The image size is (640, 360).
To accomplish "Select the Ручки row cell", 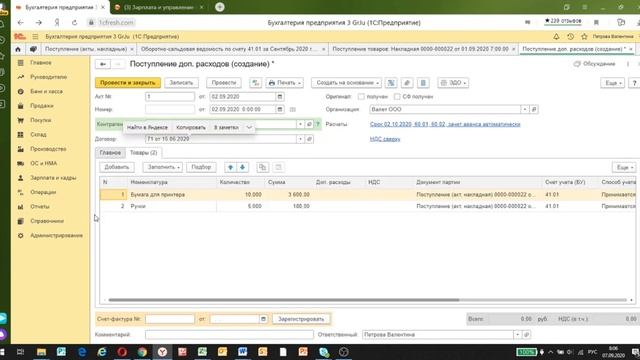I will (x=173, y=206).
